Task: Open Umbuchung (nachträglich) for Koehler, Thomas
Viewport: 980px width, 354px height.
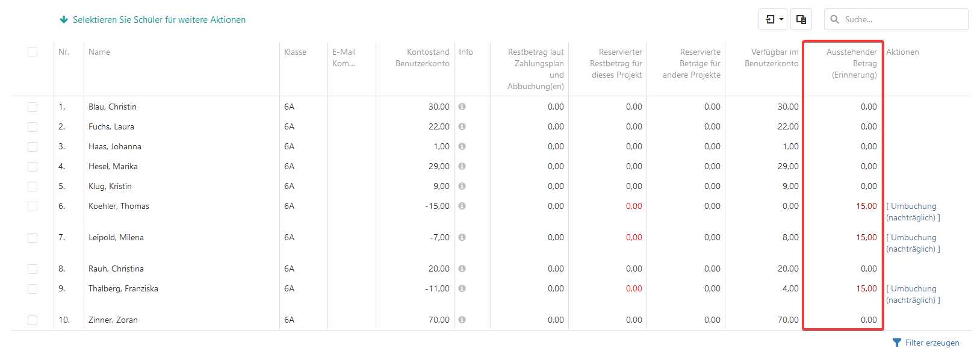Action: click(x=913, y=212)
